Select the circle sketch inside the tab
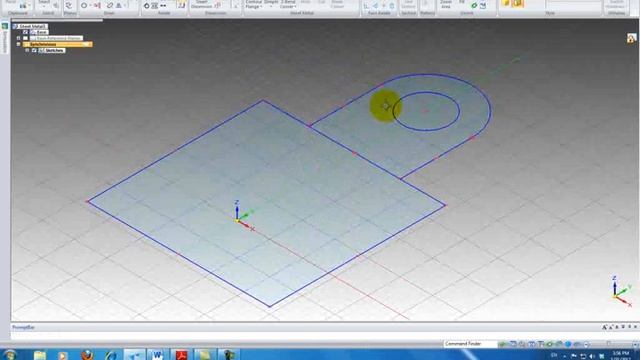This screenshot has width=640, height=360. (426, 111)
